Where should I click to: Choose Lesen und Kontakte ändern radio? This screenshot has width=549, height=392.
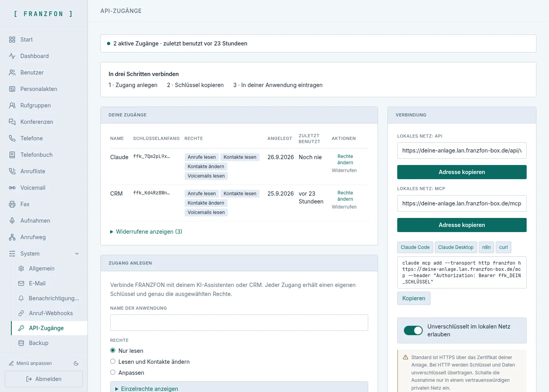(x=113, y=361)
